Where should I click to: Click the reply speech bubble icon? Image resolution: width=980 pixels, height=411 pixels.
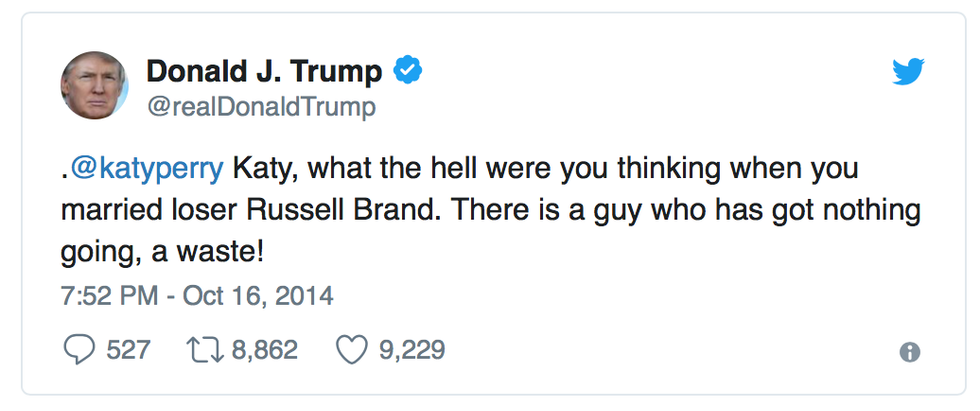pyautogui.click(x=77, y=350)
